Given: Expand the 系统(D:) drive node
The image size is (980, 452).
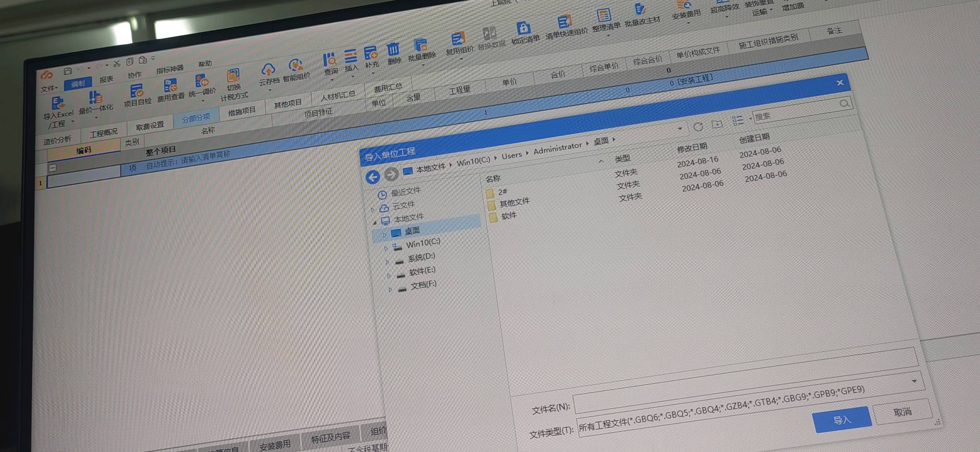Looking at the screenshot, I should (x=388, y=262).
